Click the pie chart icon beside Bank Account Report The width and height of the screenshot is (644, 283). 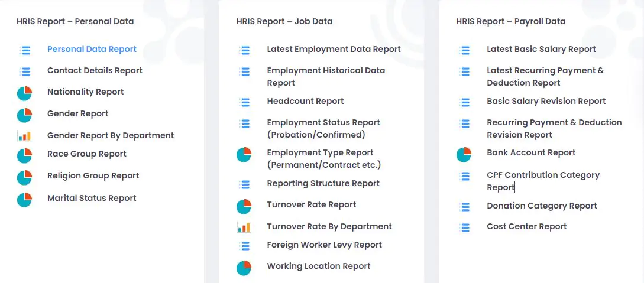pos(464,155)
